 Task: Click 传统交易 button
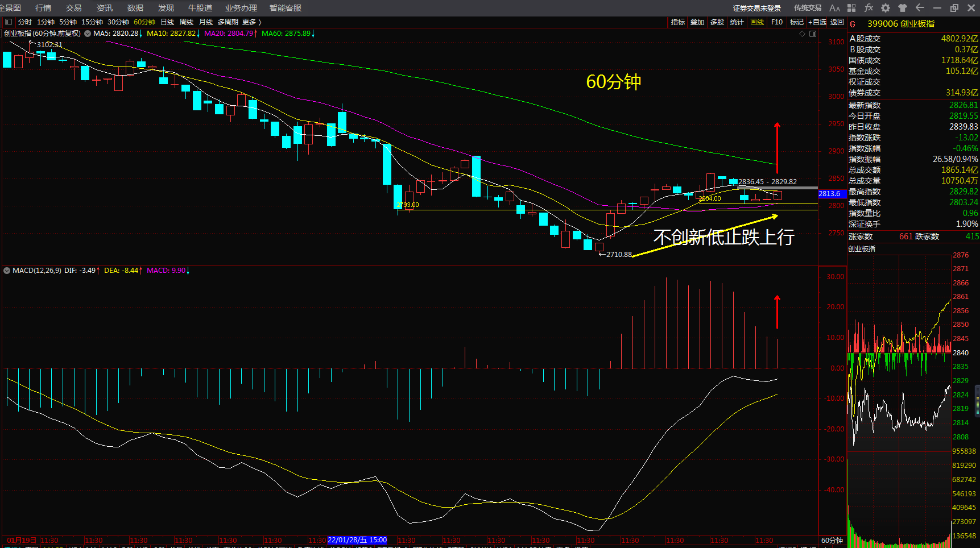808,8
